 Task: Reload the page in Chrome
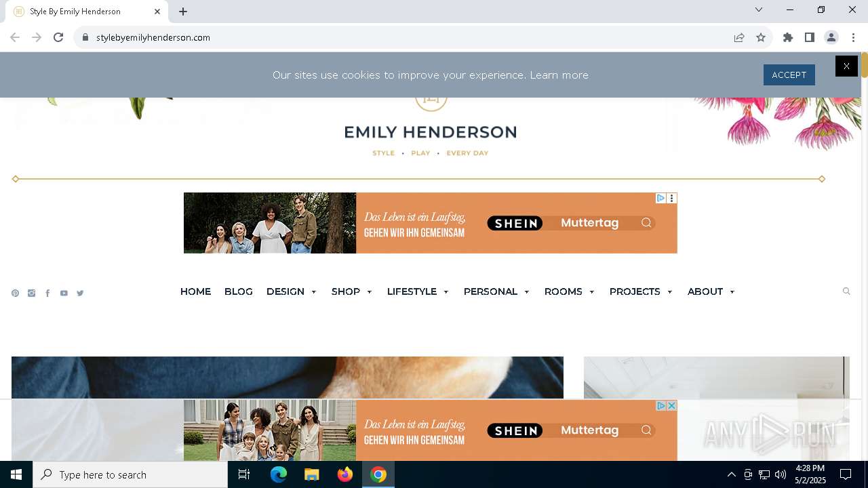(58, 37)
